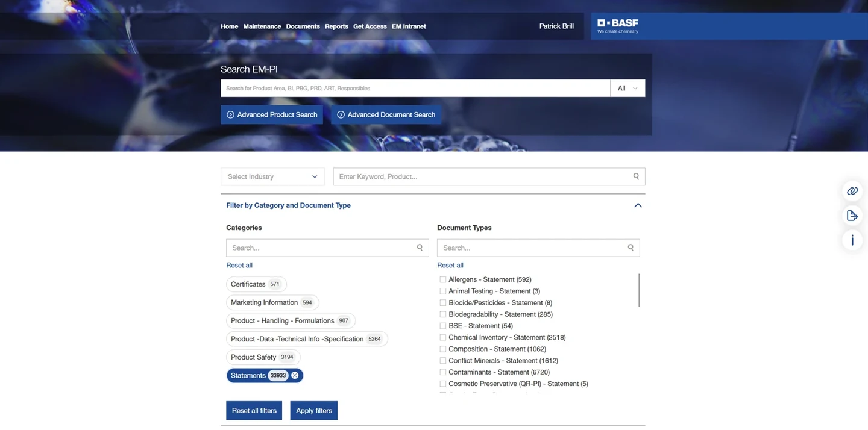Check Animal Testing - Statement checkbox
Screen dimensions: 868x430
pos(443,291)
